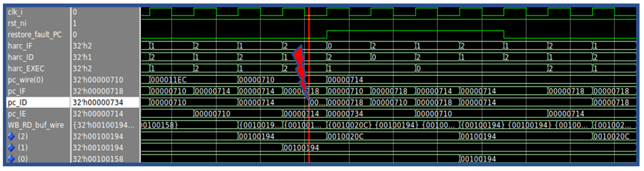Click pc_wire(0) value 32'h00000710

(x=98, y=80)
